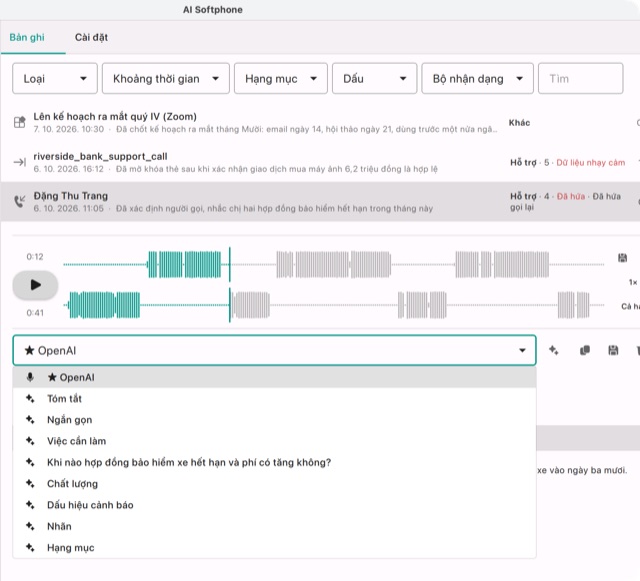Click the sparkle icon beside the bottom Hạng mục option
Screen dimensions: 640x581
coord(30,548)
